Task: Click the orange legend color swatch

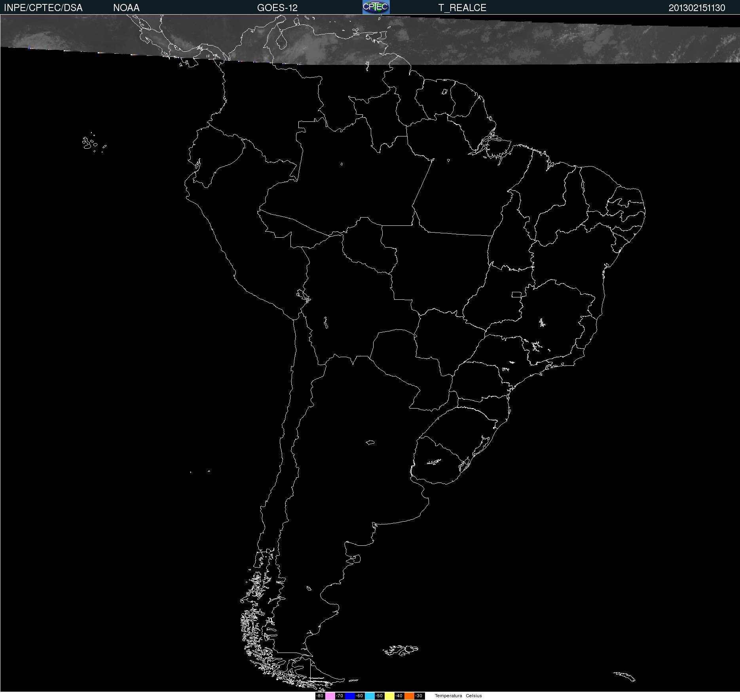Action: click(409, 696)
